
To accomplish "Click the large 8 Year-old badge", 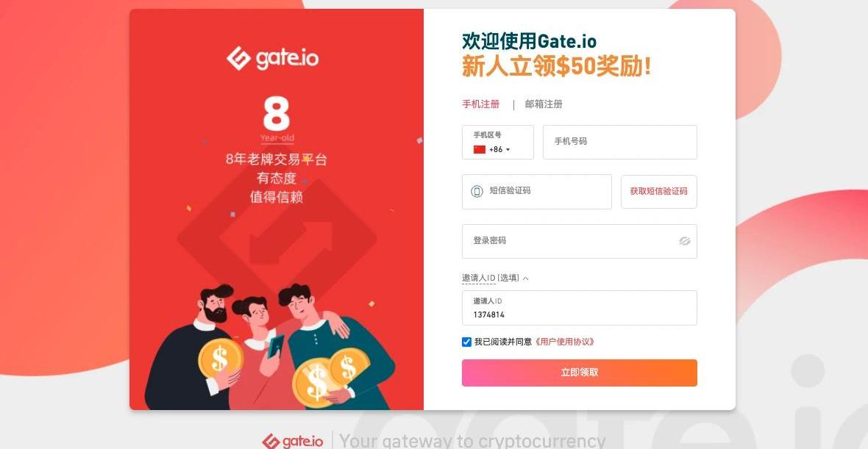I will [277, 120].
